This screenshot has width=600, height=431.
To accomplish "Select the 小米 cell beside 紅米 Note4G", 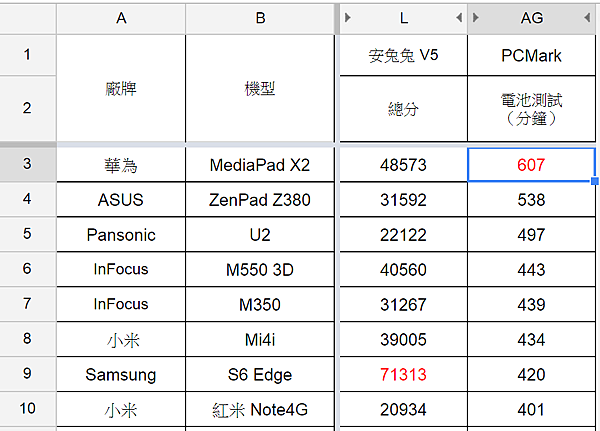I will (121, 410).
